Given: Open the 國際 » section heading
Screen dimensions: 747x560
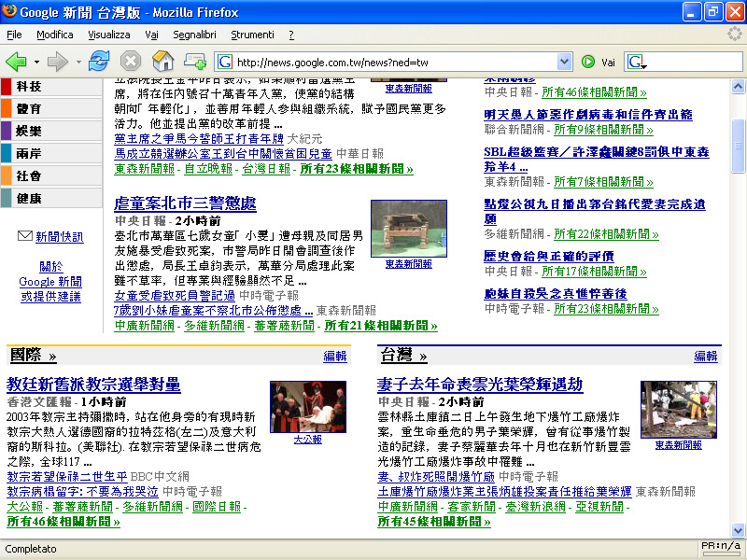Looking at the screenshot, I should (34, 356).
